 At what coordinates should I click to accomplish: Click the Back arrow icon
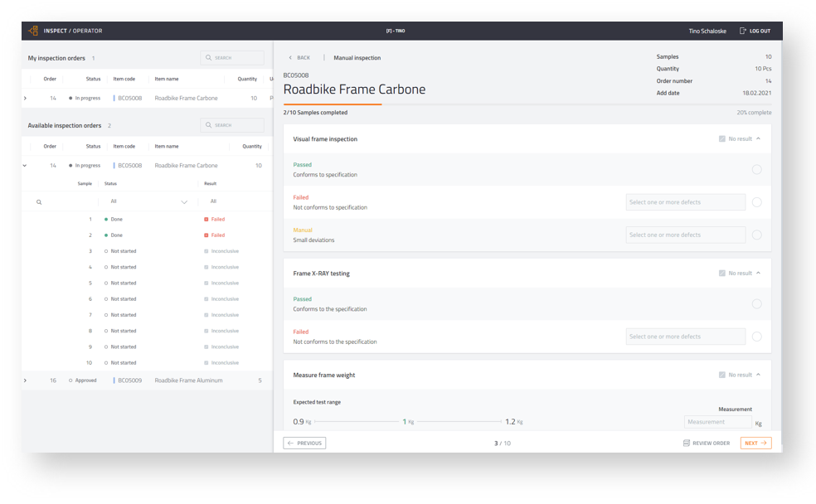coord(290,58)
